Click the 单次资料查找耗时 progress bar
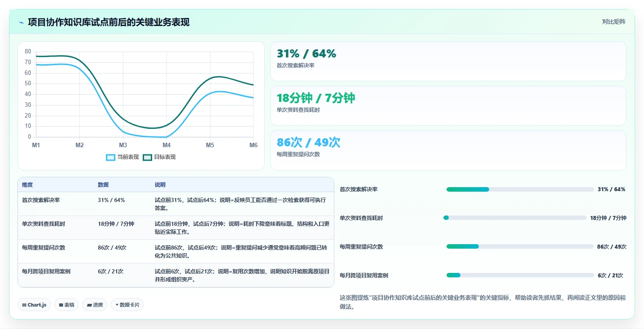Image resolution: width=644 pixels, height=329 pixels. pyautogui.click(x=515, y=218)
